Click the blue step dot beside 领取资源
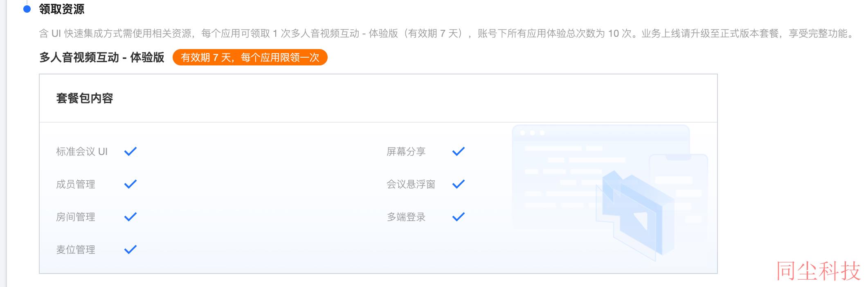This screenshot has height=287, width=868. tap(27, 9)
